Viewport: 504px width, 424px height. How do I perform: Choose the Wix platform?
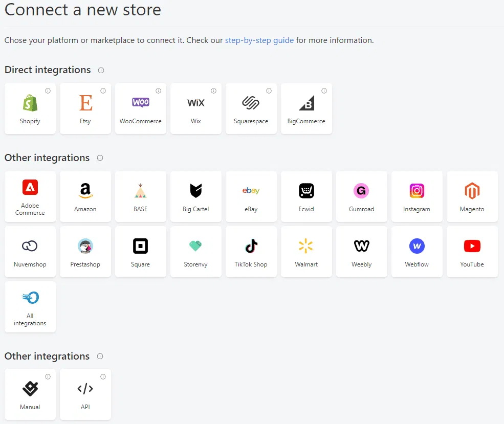pyautogui.click(x=195, y=108)
